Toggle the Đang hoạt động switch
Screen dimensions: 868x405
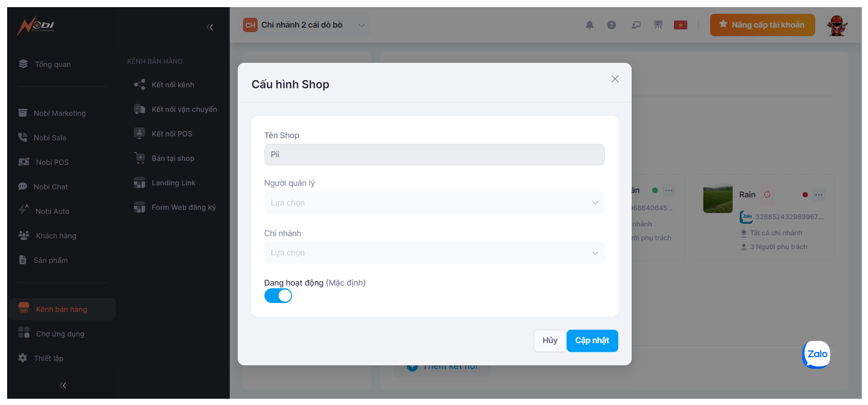coord(278,296)
